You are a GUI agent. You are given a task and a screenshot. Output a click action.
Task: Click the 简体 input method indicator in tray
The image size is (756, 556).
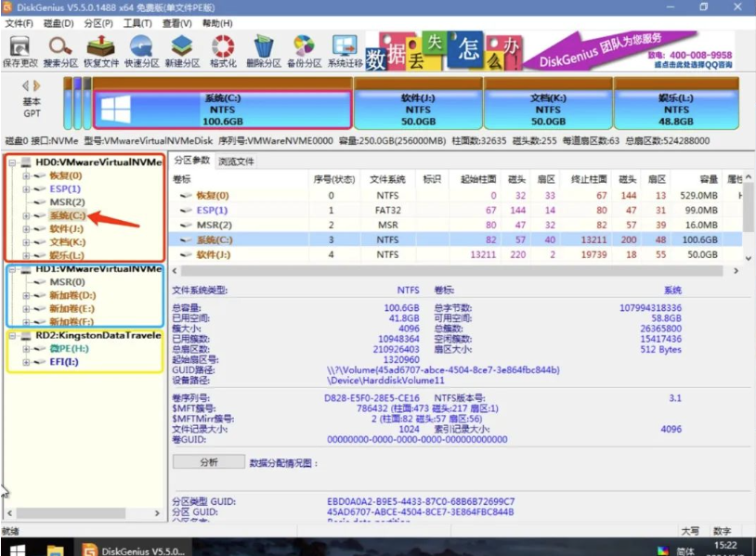click(685, 550)
